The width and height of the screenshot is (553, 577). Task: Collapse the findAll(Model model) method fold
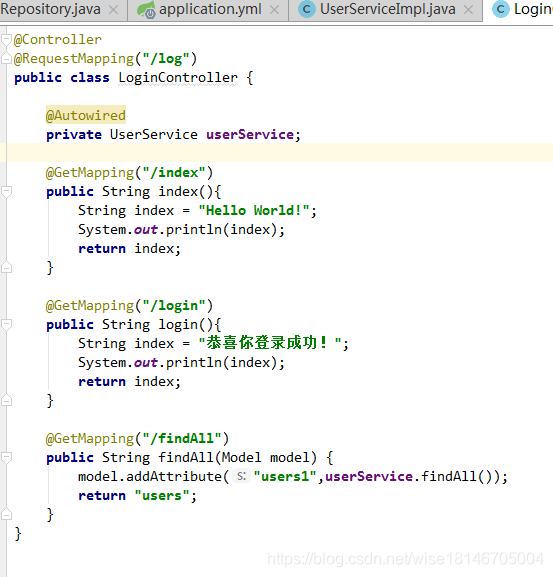pyautogui.click(x=6, y=457)
